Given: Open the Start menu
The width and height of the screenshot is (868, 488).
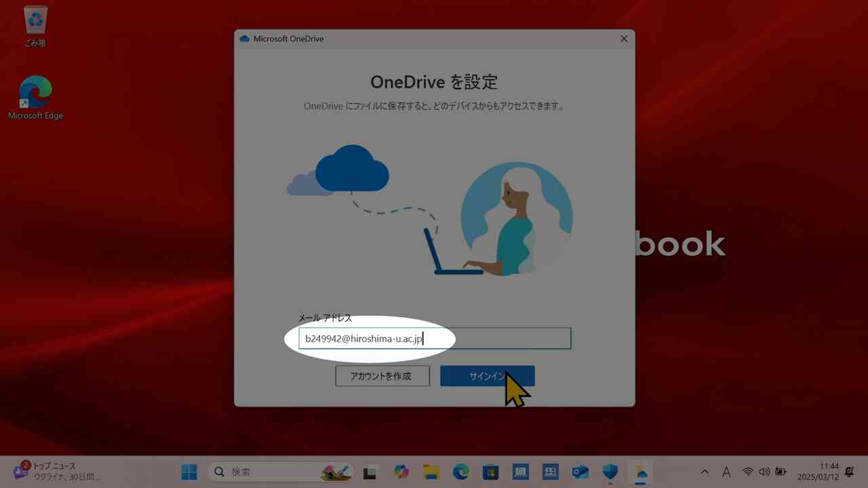Looking at the screenshot, I should point(189,471).
